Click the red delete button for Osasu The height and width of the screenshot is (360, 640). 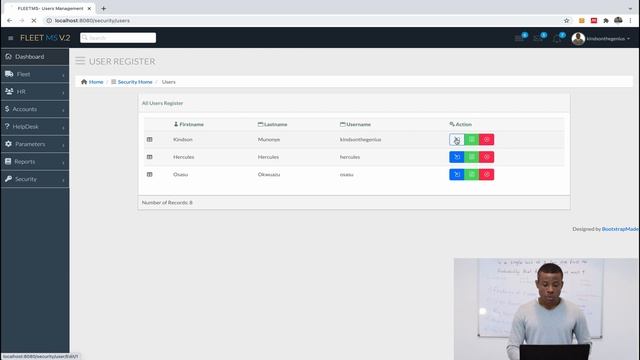coord(487,175)
